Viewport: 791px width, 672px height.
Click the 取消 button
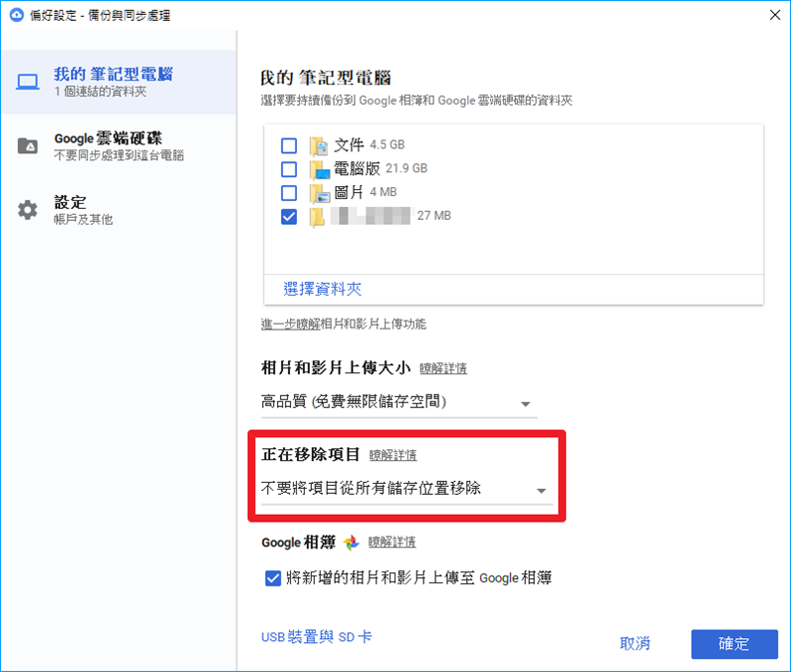coord(635,644)
